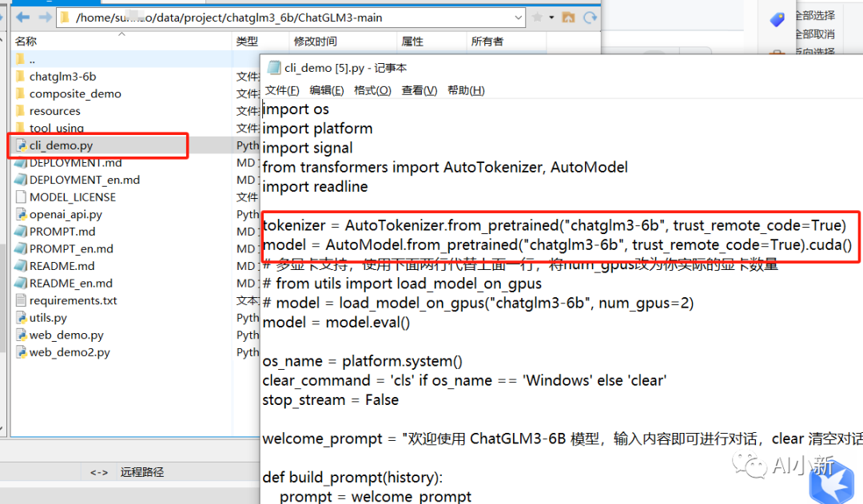The image size is (863, 504).
Task: Select the parent directory '..' entry
Action: click(32, 59)
